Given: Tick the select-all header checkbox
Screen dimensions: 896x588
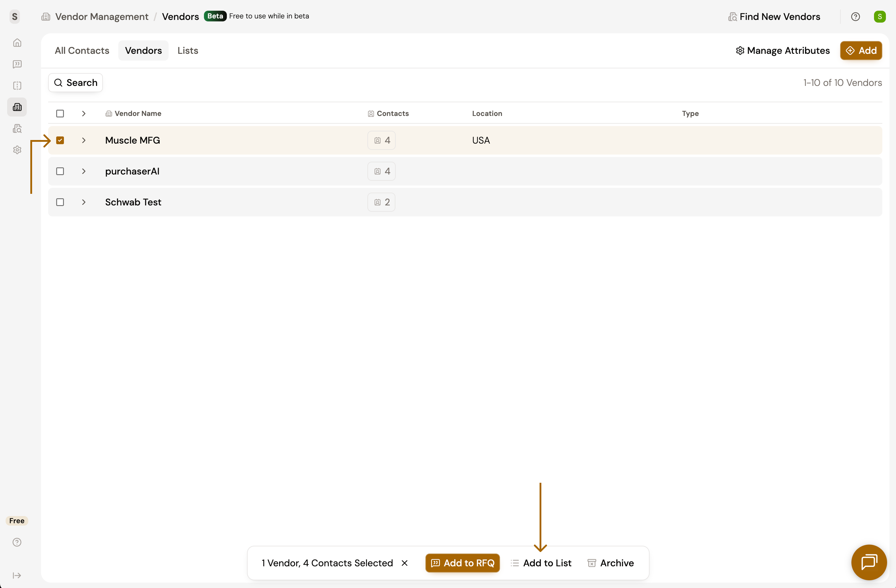Looking at the screenshot, I should [x=60, y=113].
